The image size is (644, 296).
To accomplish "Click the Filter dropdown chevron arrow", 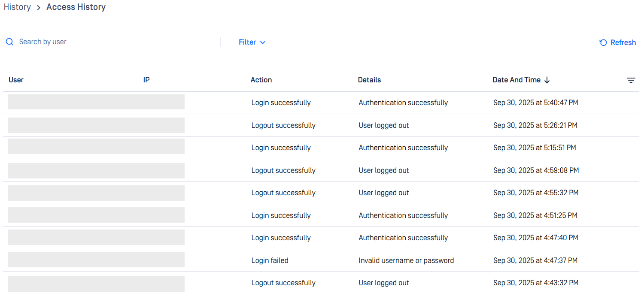I will pyautogui.click(x=263, y=42).
